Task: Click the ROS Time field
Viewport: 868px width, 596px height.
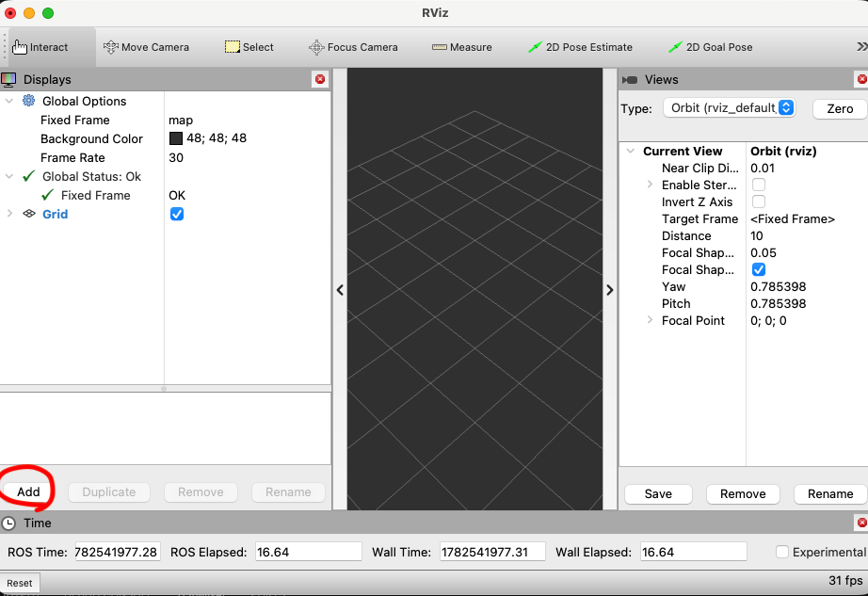Action: click(x=118, y=552)
